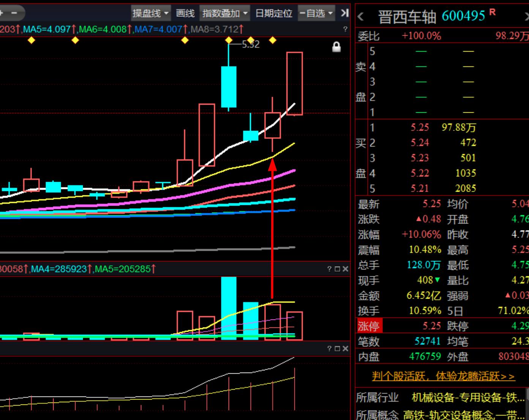Click the rightmost yellow diamond marker
This screenshot has width=529, height=420.
click(x=273, y=40)
